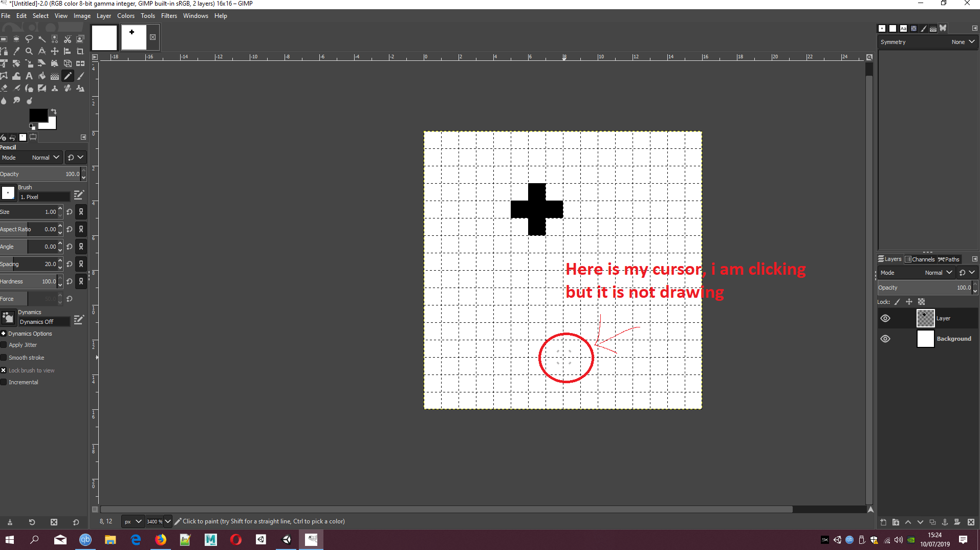The height and width of the screenshot is (550, 980).
Task: Select the Text tool
Action: click(29, 76)
